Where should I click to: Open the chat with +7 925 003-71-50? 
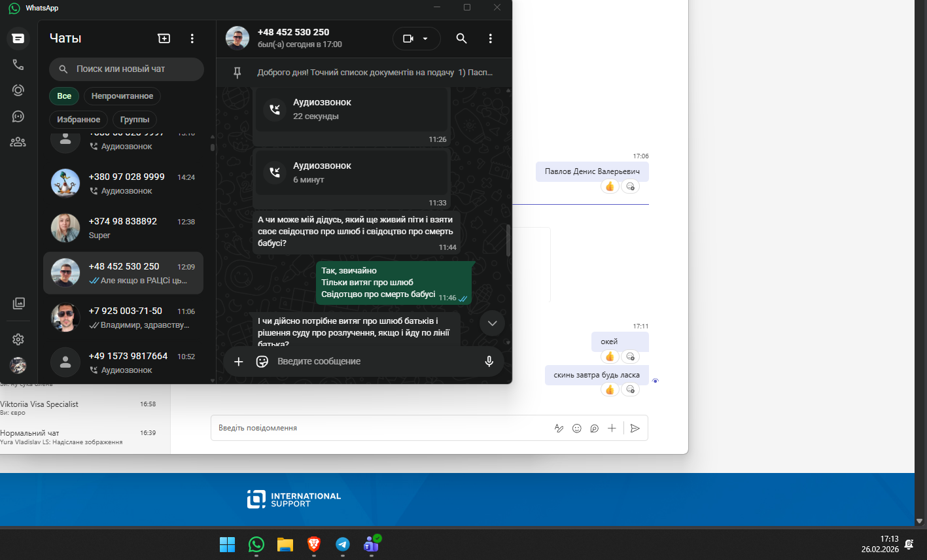tap(123, 317)
